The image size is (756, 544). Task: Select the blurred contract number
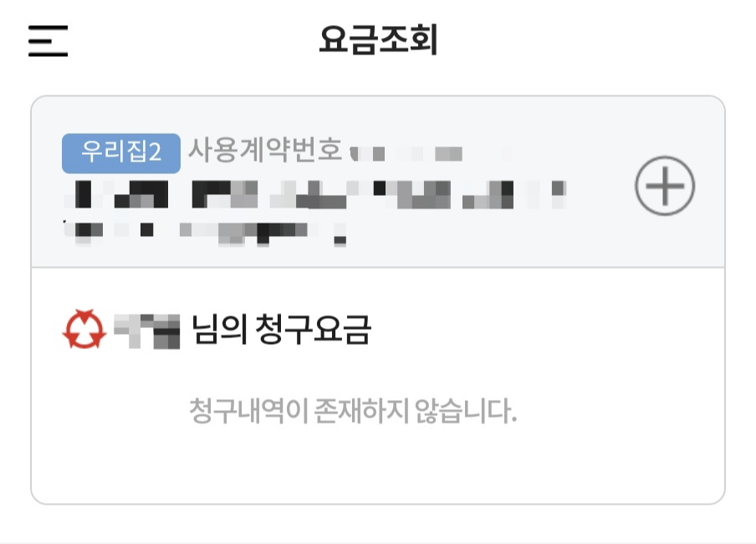pyautogui.click(x=431, y=154)
